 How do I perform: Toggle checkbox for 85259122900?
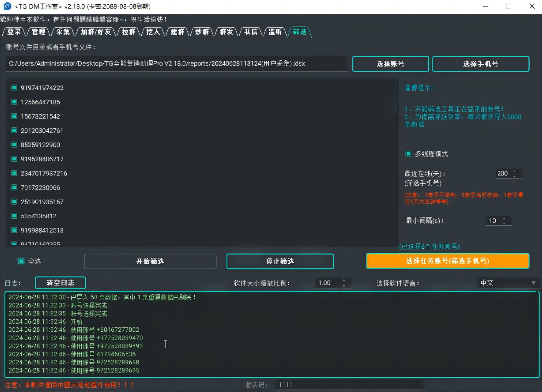[x=14, y=144]
